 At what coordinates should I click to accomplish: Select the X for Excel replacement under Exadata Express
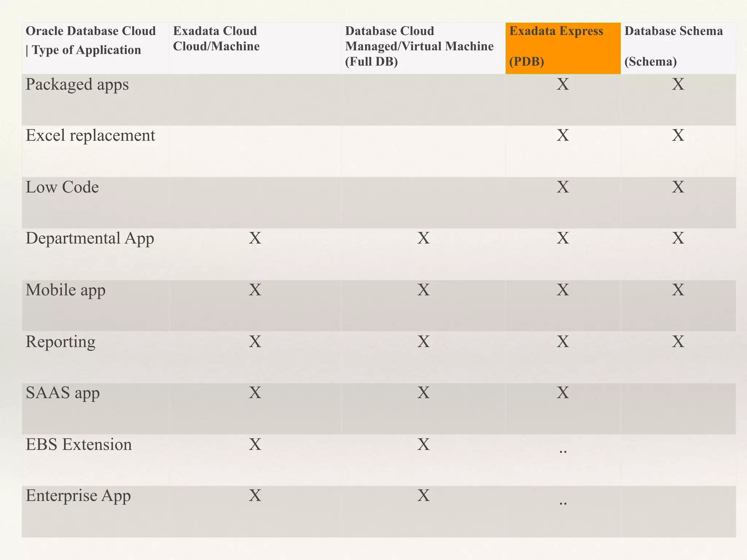563,136
